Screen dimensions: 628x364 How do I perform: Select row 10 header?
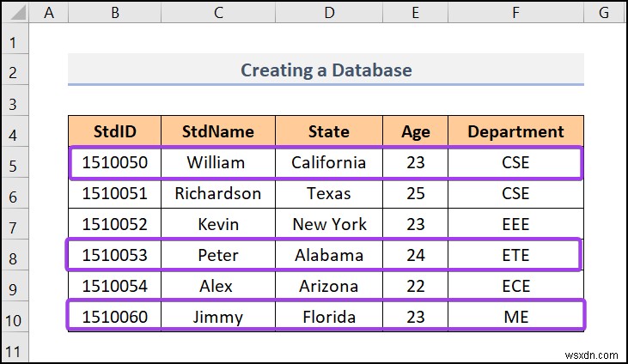click(15, 317)
